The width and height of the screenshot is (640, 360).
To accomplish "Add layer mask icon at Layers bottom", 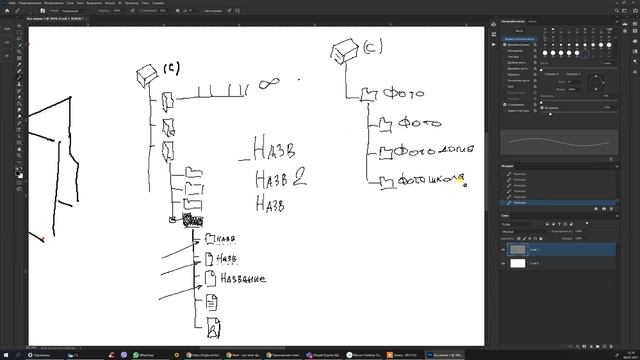I will [x=584, y=347].
